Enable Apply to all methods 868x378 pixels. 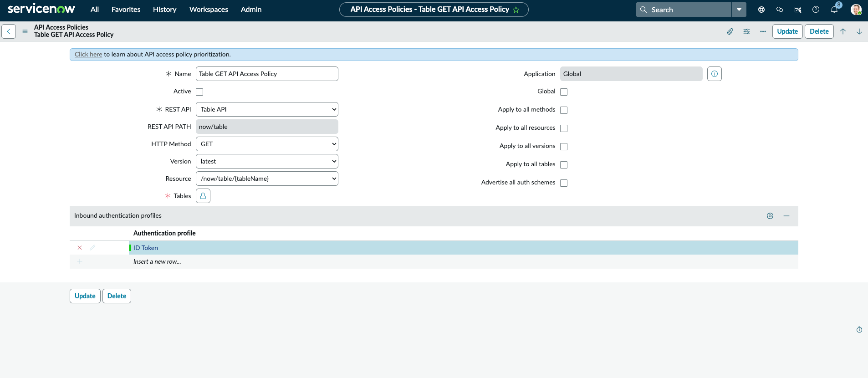pyautogui.click(x=564, y=110)
